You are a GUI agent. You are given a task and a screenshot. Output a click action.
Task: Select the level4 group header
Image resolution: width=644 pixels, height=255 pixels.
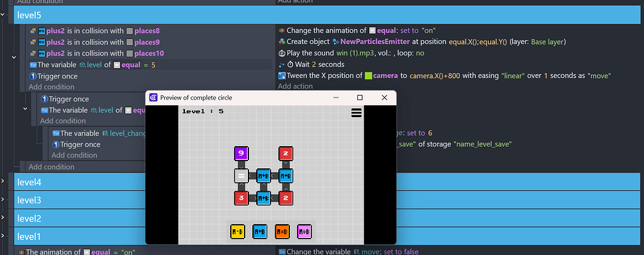pyautogui.click(x=327, y=182)
